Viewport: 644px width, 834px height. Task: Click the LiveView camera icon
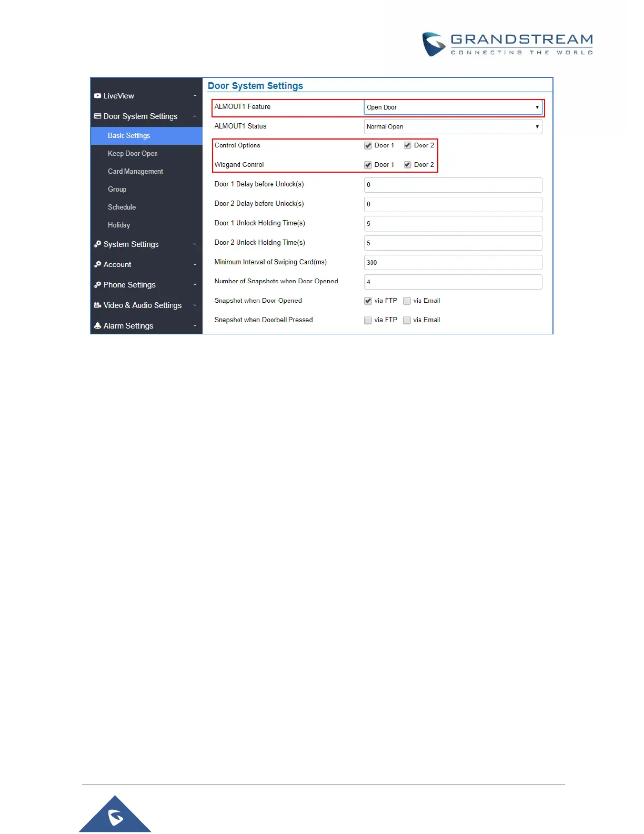tap(97, 96)
